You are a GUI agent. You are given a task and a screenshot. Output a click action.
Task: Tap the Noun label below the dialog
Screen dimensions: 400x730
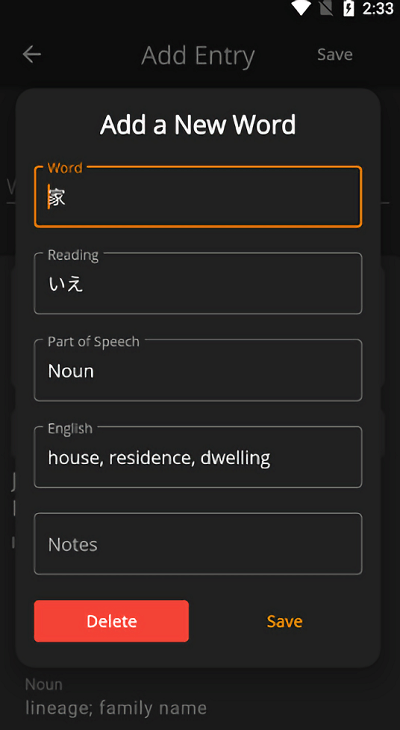click(x=44, y=684)
